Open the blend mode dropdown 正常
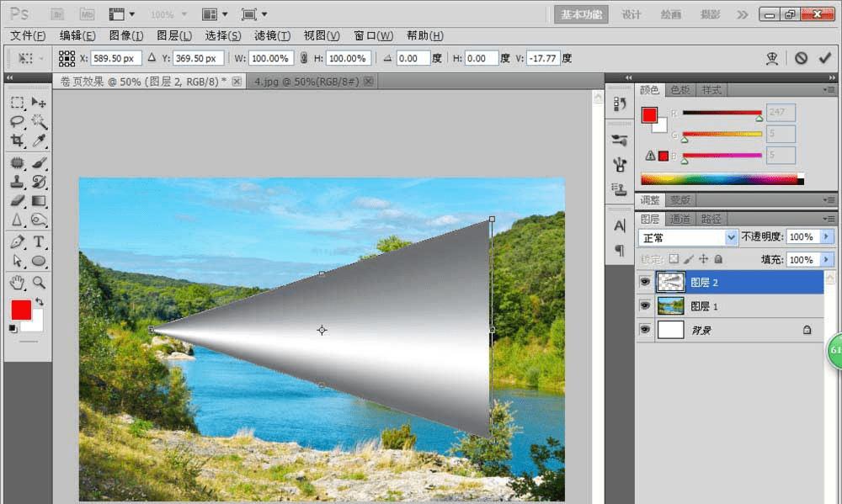The width and height of the screenshot is (842, 504). (x=688, y=237)
